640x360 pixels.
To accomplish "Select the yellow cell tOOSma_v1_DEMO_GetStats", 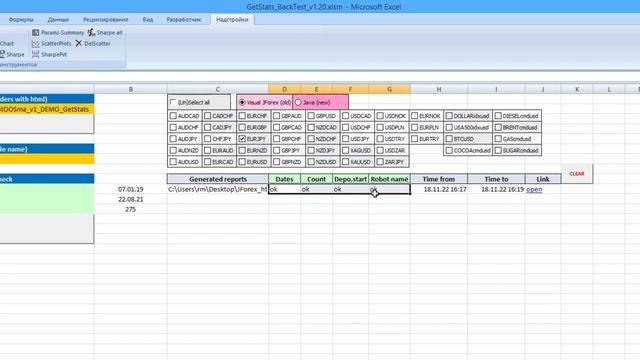I will [47, 109].
